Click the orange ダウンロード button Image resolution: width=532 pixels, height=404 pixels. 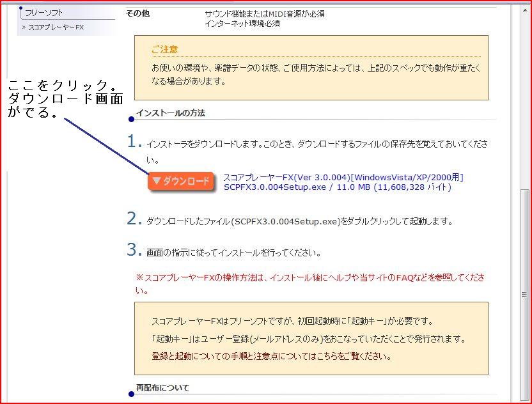pyautogui.click(x=181, y=182)
